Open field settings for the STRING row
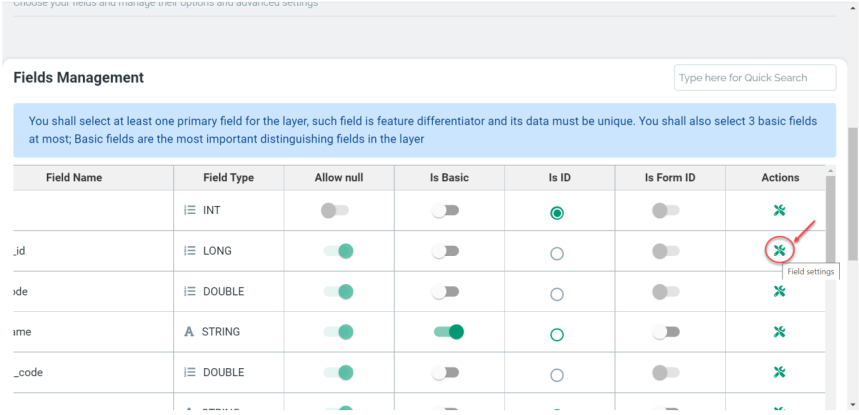The image size is (859, 415). (x=780, y=332)
